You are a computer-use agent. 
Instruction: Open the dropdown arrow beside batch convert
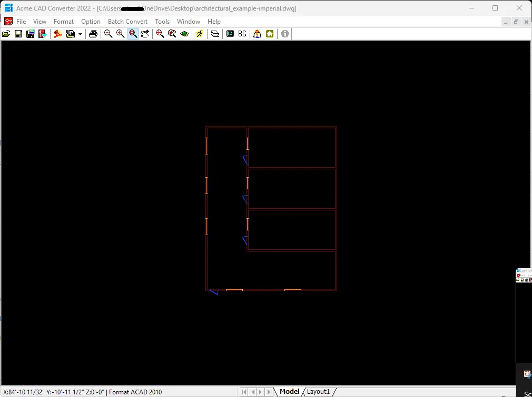coord(80,34)
